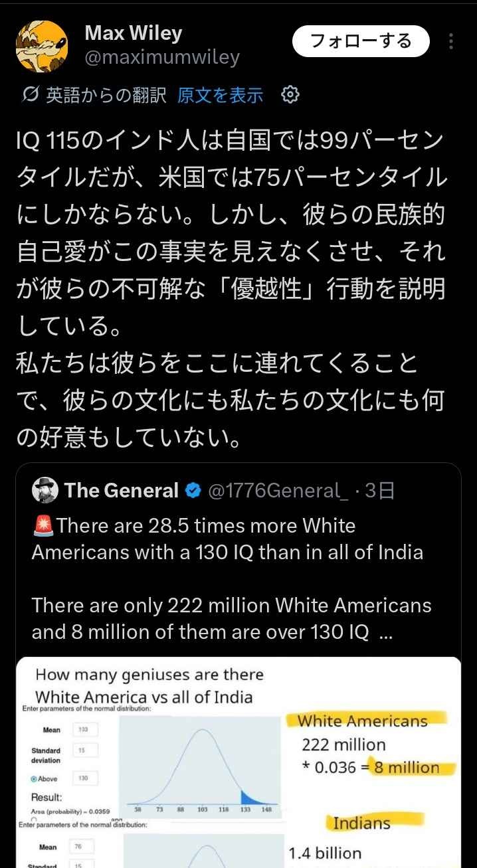This screenshot has height=868, width=477.
Task: Tap the yellow-highlighted Indians label
Action: coord(361,824)
